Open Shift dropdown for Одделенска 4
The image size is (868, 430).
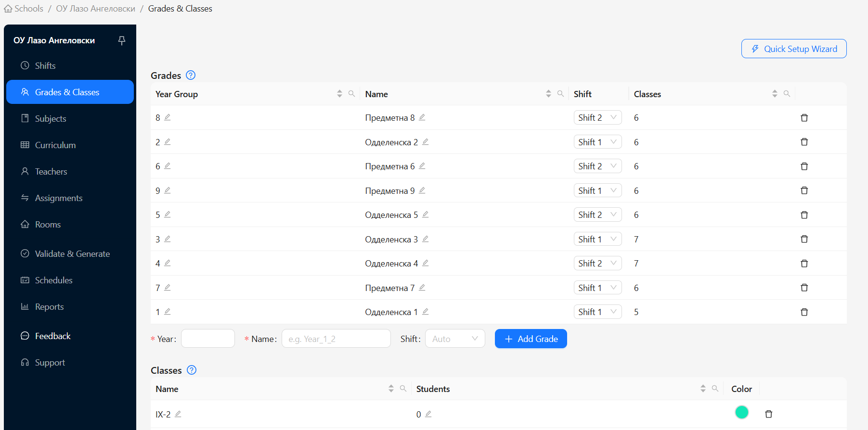pos(598,264)
